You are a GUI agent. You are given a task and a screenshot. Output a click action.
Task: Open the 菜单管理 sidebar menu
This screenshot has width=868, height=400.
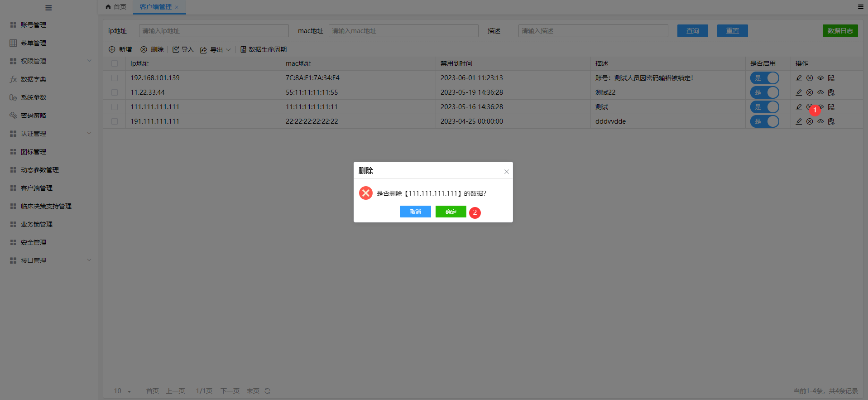pos(34,43)
